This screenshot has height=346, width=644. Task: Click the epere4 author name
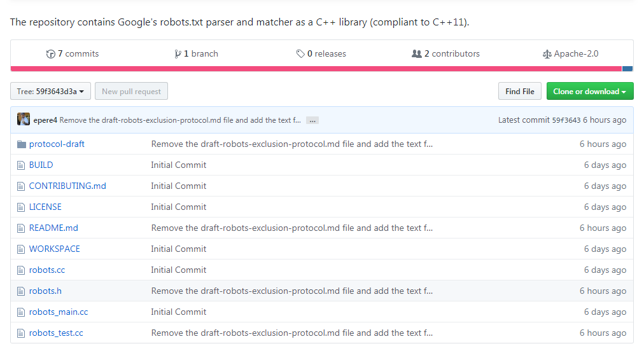pos(45,120)
